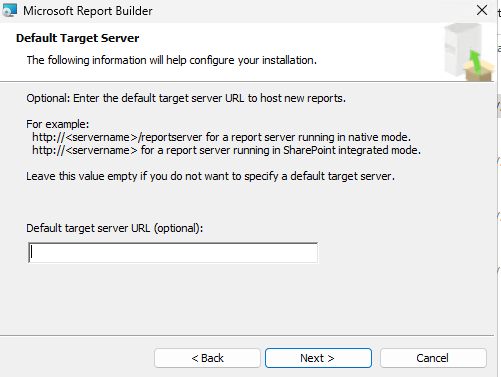Select the 'Default Target Server' heading
The height and width of the screenshot is (377, 501).
point(77,38)
